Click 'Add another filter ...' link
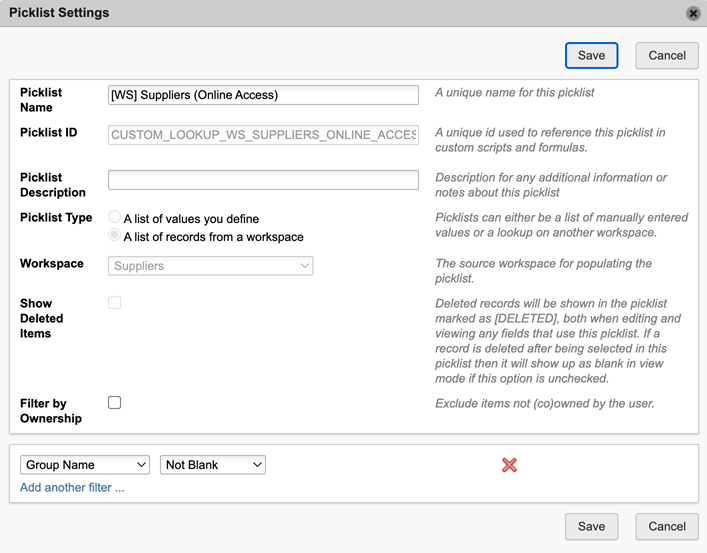 click(72, 488)
